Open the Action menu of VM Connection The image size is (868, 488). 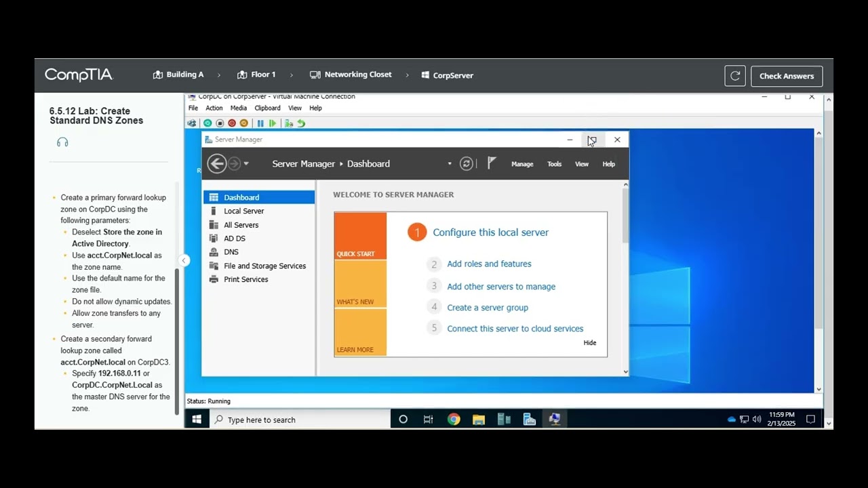pos(214,108)
